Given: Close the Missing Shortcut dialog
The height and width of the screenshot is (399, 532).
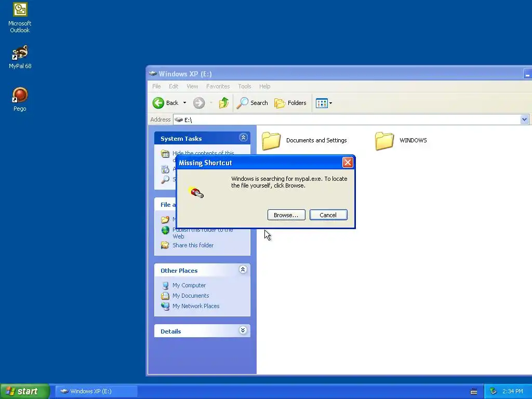Looking at the screenshot, I should tap(348, 163).
